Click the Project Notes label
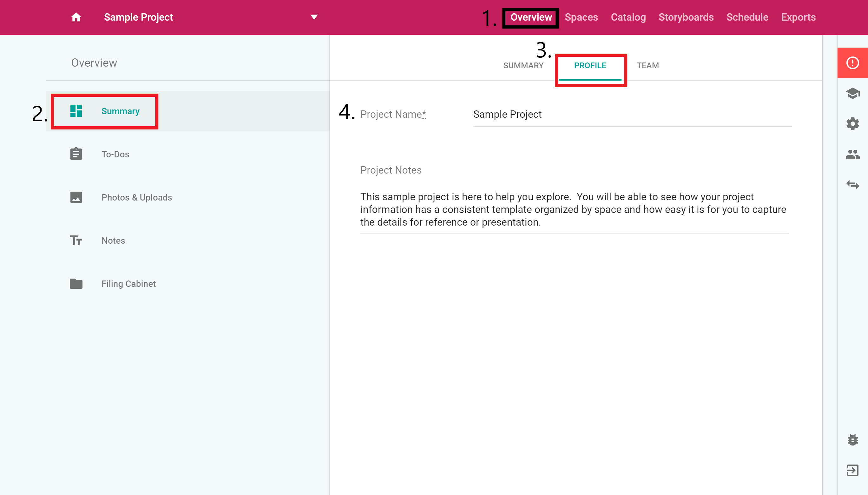The width and height of the screenshot is (868, 495). pos(391,170)
